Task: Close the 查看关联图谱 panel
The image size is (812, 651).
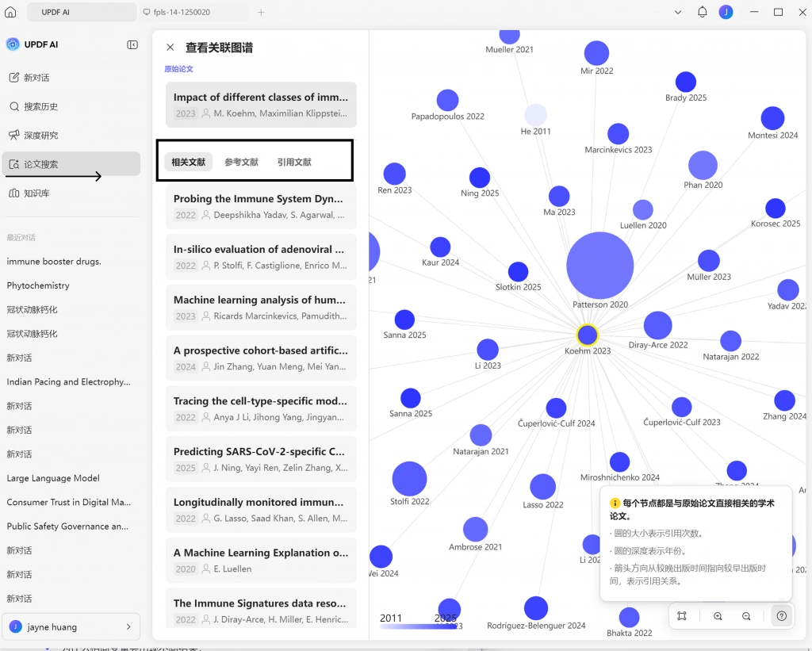Action: [170, 48]
